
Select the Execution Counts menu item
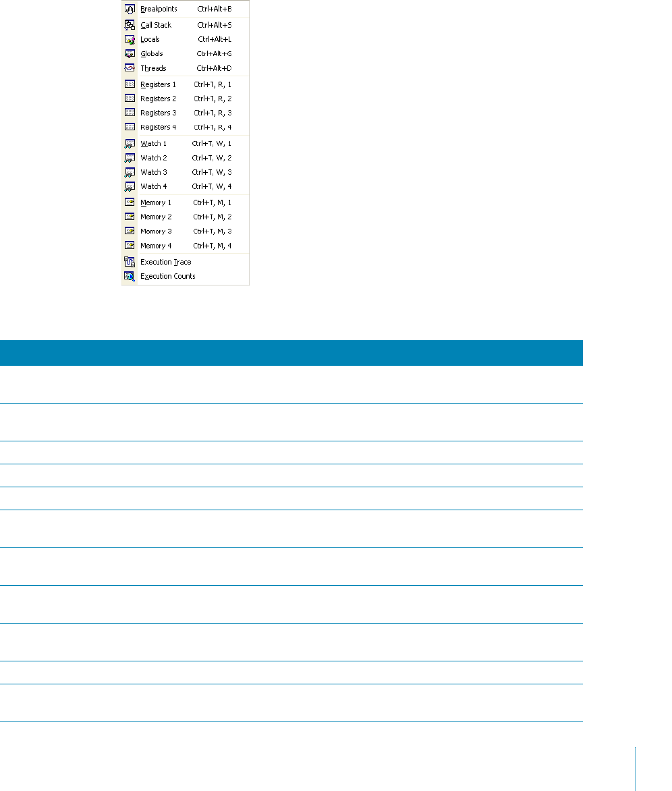(x=186, y=276)
